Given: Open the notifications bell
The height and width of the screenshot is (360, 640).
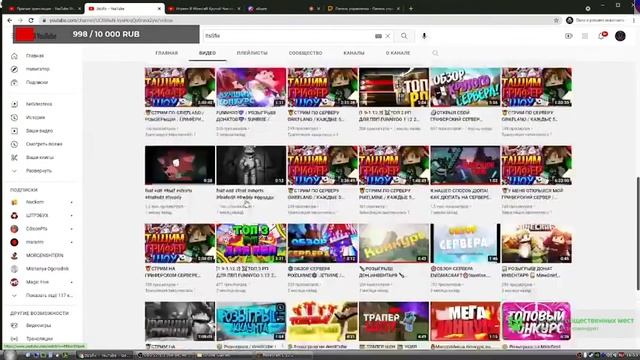Looking at the screenshot, I should [x=602, y=36].
